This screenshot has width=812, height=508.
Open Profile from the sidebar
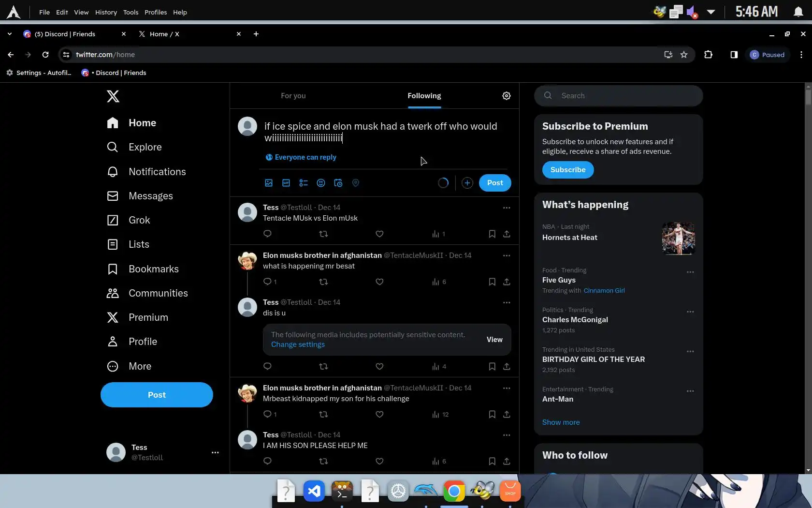[132, 342]
